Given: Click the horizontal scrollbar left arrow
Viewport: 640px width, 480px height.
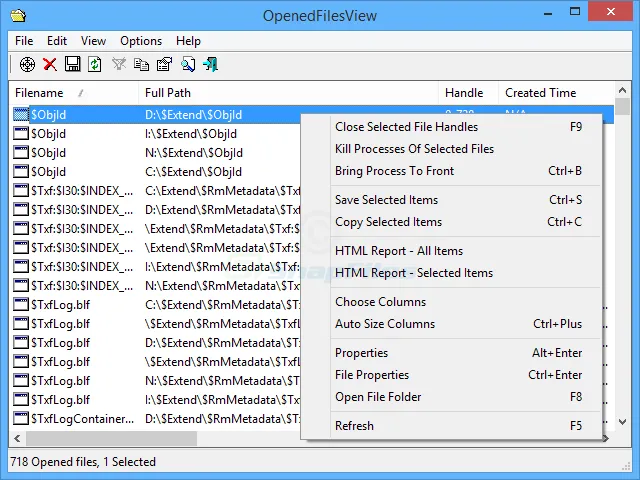Looking at the screenshot, I should coord(17,439).
